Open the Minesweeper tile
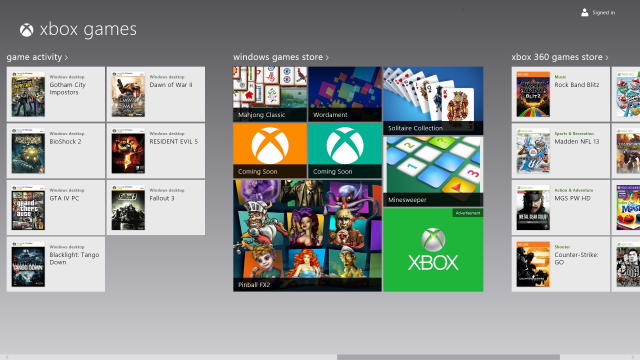640x360 pixels. [433, 171]
